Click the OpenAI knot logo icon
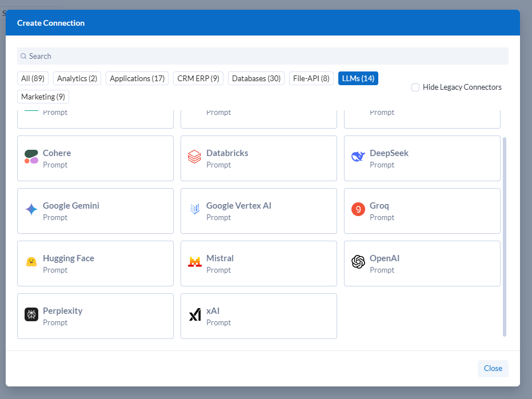532x399 pixels. 358,262
